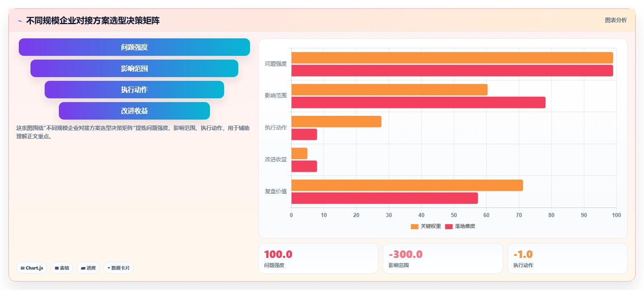The width and height of the screenshot is (644, 290).
Task: Select the 影响范围 funnel bar
Action: 134,68
